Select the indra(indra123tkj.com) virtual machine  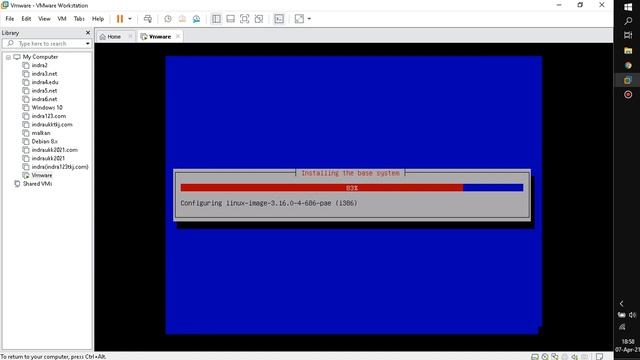pos(60,167)
